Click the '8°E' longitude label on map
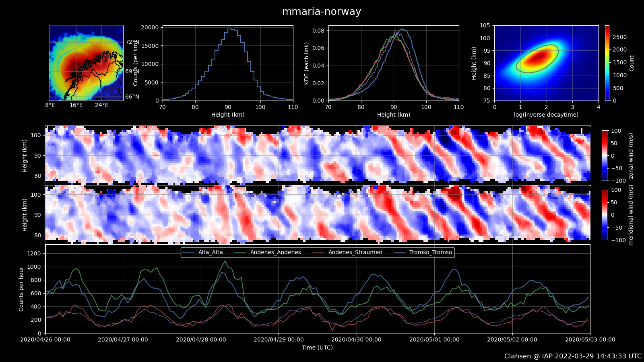Image resolution: width=644 pixels, height=362 pixels. click(50, 105)
